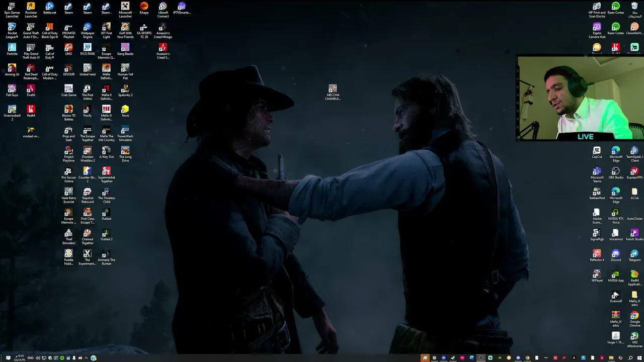The image size is (644, 362).
Task: Select the Elgato Camera Hub icon
Action: pyautogui.click(x=597, y=31)
